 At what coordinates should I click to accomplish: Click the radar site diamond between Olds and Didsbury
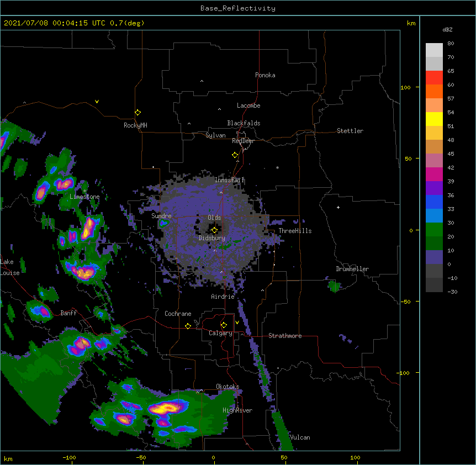214,230
